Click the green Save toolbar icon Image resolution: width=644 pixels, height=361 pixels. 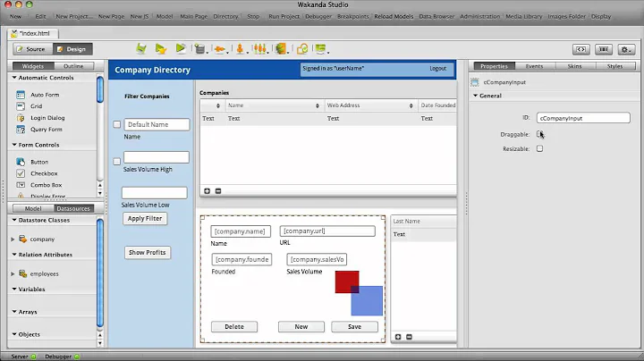(141, 49)
